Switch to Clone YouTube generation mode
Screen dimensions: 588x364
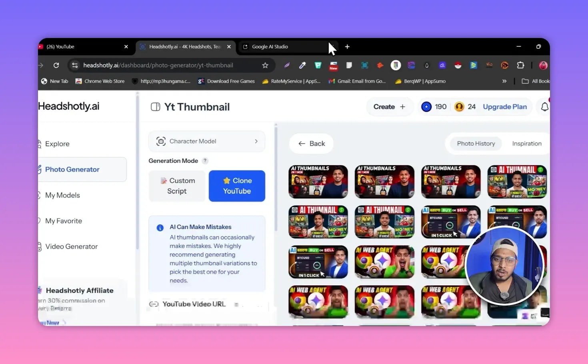pos(236,186)
